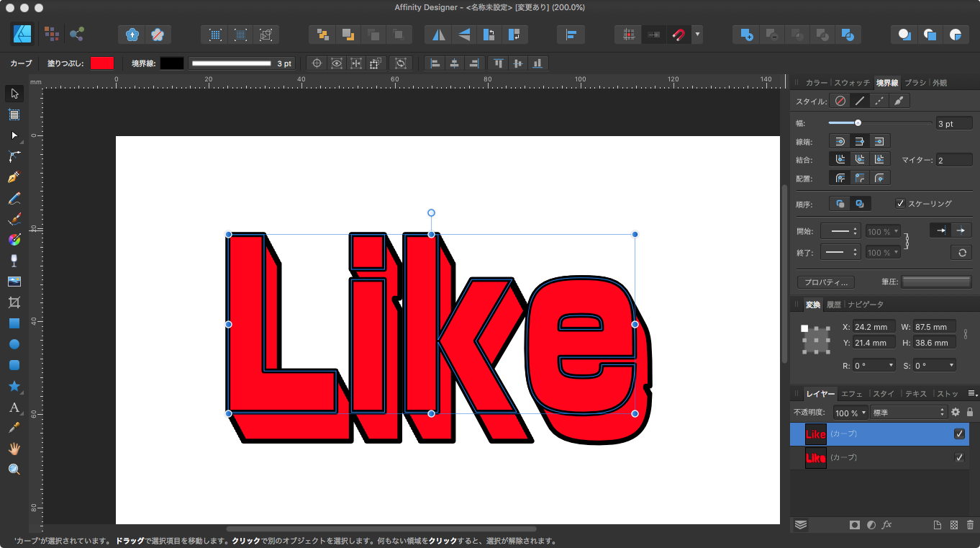Screen dimensions: 980x548
Task: Select the Node tool
Action: coord(14,135)
